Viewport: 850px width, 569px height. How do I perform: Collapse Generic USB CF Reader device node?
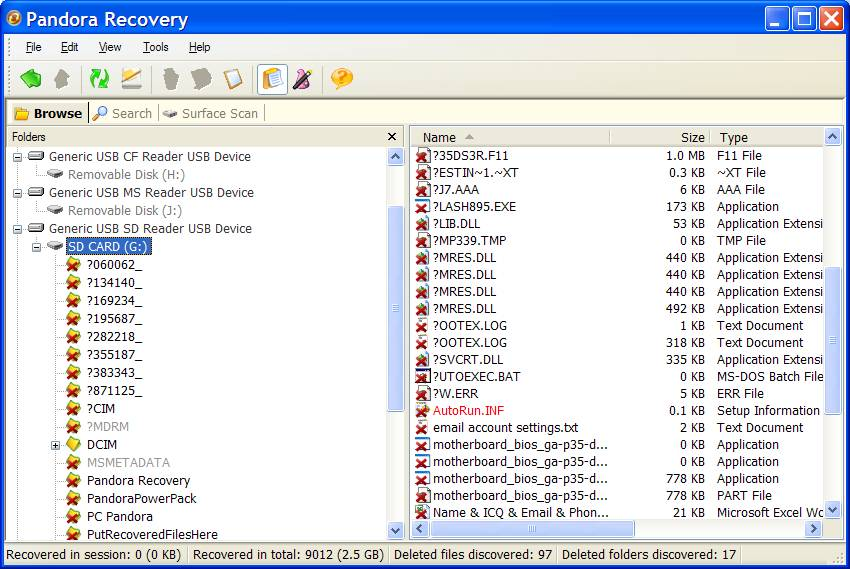coord(17,157)
